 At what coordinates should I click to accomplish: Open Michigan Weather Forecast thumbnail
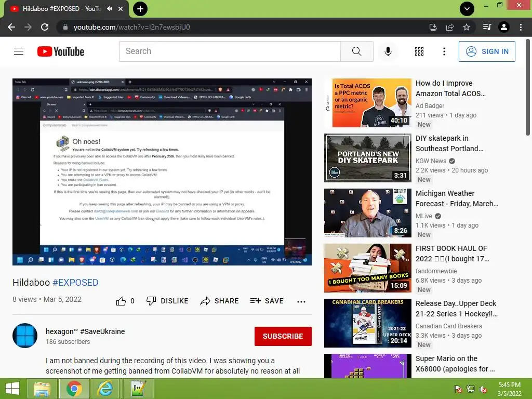(368, 213)
